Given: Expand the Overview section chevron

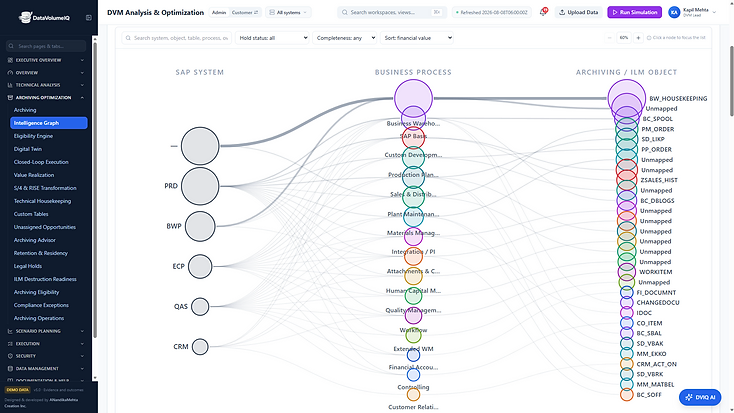Looking at the screenshot, I should [x=82, y=73].
